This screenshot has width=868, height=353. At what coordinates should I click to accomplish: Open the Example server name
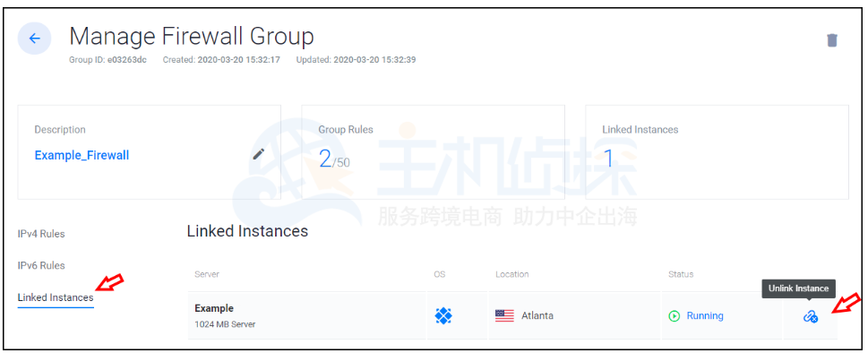click(214, 308)
